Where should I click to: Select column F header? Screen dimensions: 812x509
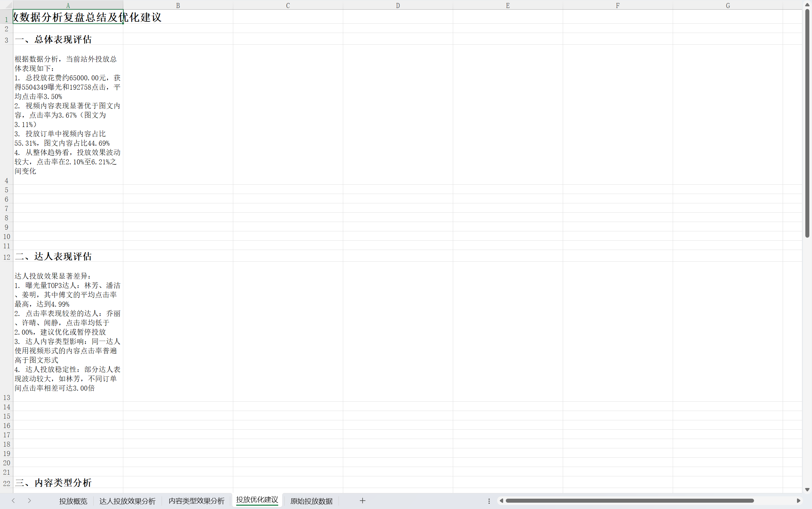point(617,5)
